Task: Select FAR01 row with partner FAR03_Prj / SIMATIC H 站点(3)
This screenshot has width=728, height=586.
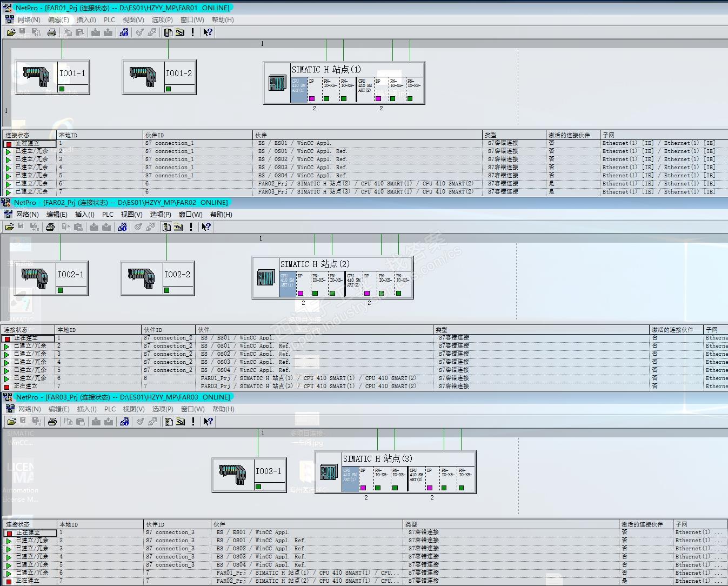Action: (364, 192)
